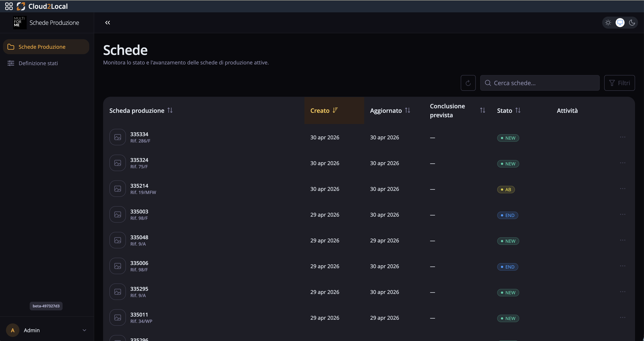
Task: Click image placeholder for scheda 335214
Action: coord(117,189)
